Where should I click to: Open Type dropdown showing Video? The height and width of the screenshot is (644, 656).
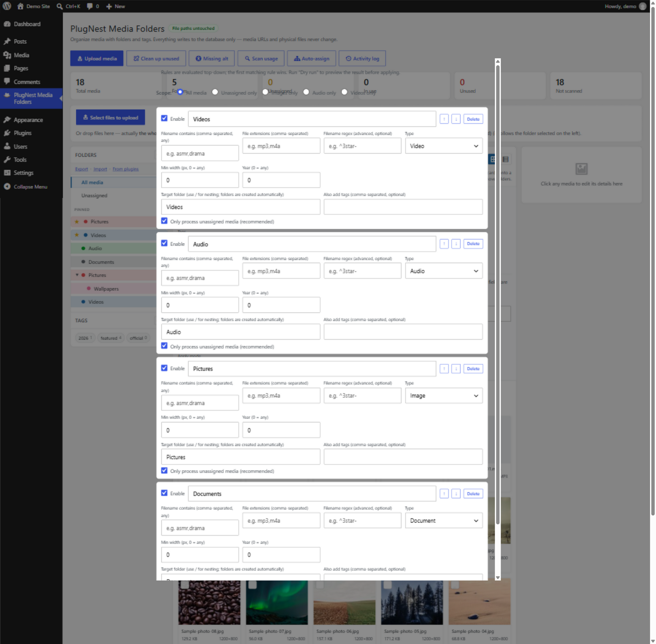coord(444,146)
